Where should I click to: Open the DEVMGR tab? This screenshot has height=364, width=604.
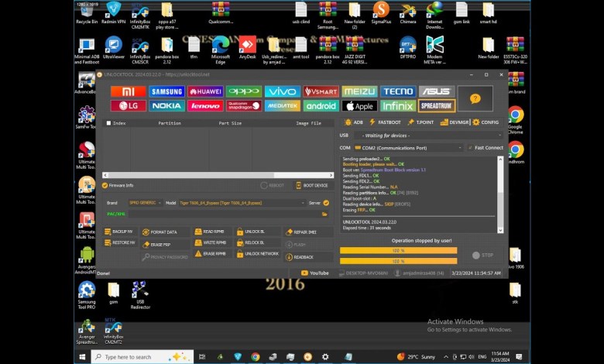click(x=455, y=122)
